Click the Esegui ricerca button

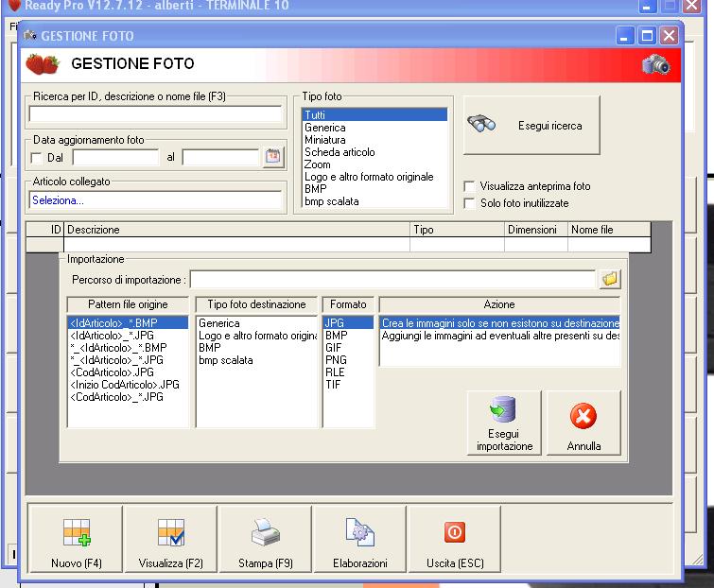click(531, 125)
